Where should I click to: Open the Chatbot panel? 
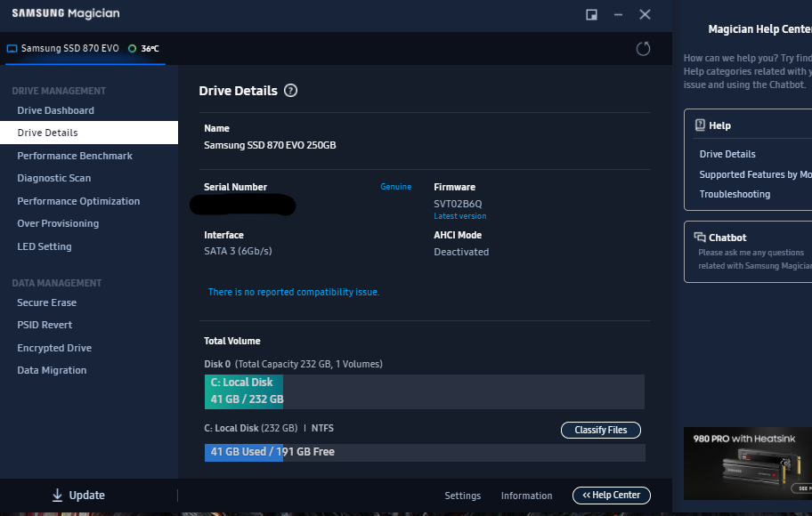click(748, 252)
